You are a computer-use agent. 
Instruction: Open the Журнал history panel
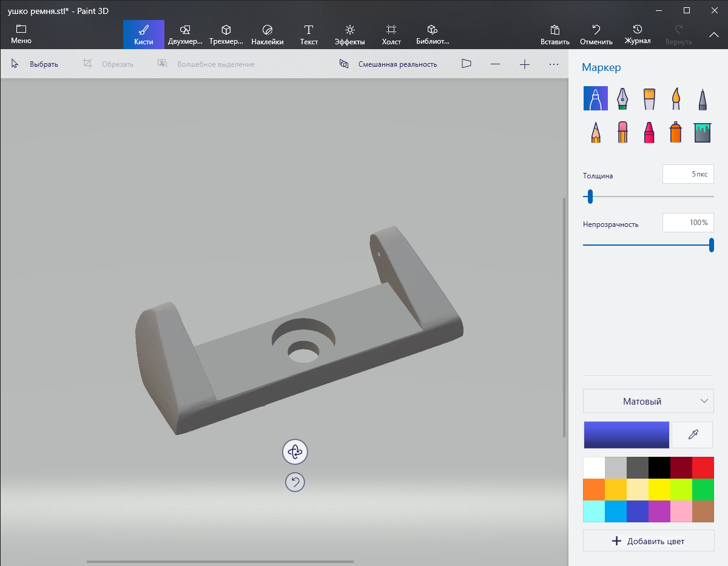click(638, 35)
